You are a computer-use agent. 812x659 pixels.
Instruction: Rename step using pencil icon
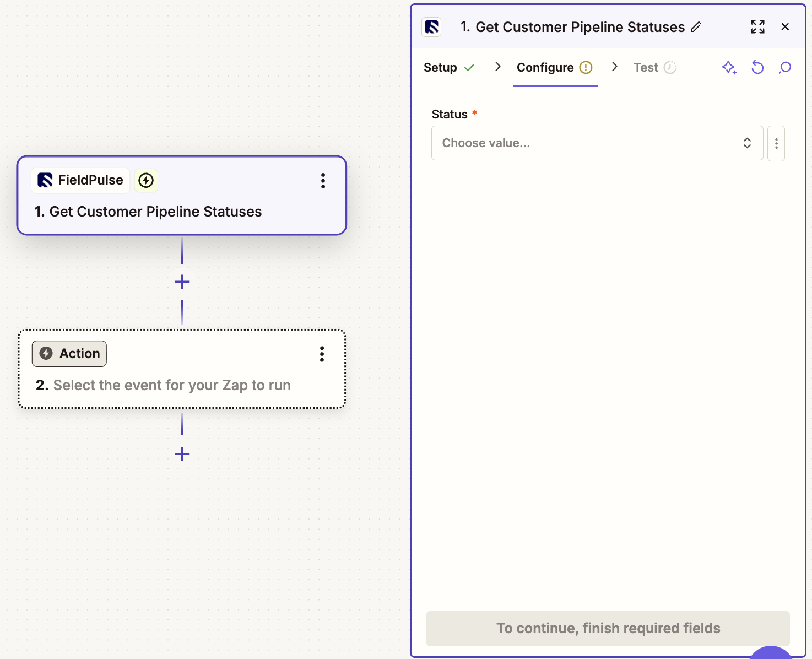(696, 27)
